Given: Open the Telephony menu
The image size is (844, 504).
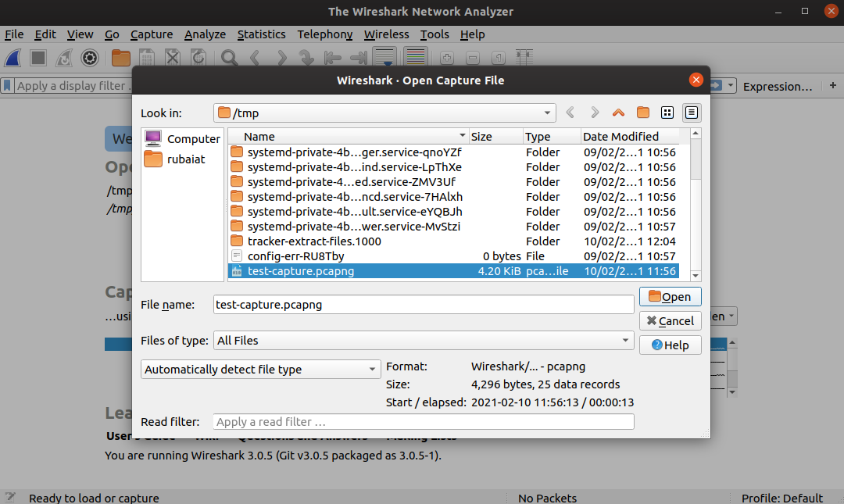Looking at the screenshot, I should pyautogui.click(x=324, y=34).
